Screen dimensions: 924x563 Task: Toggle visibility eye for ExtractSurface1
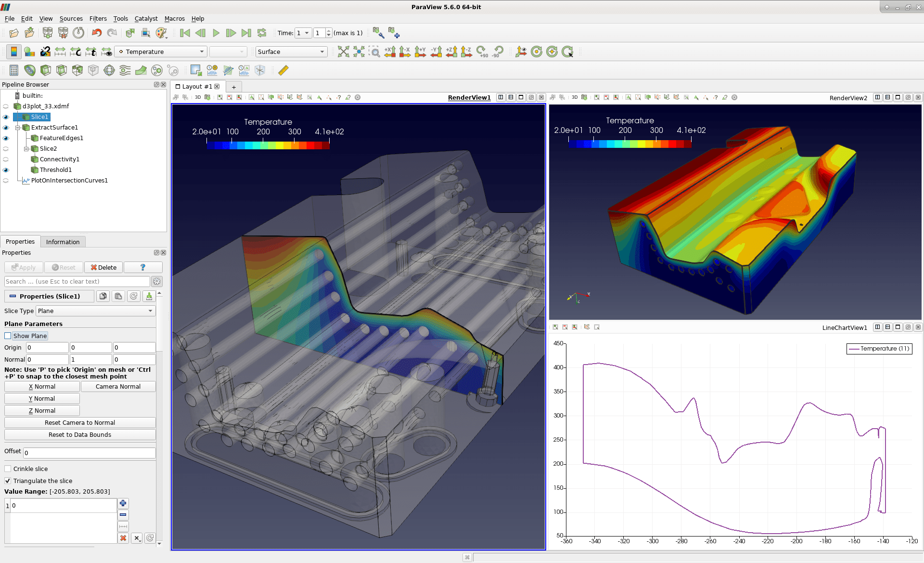(6, 128)
